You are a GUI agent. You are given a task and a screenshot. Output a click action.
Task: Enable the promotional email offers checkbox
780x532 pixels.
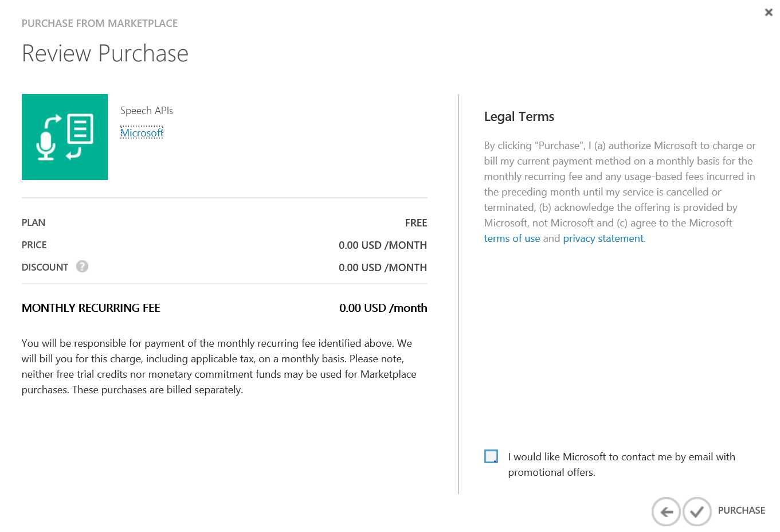[x=491, y=456]
